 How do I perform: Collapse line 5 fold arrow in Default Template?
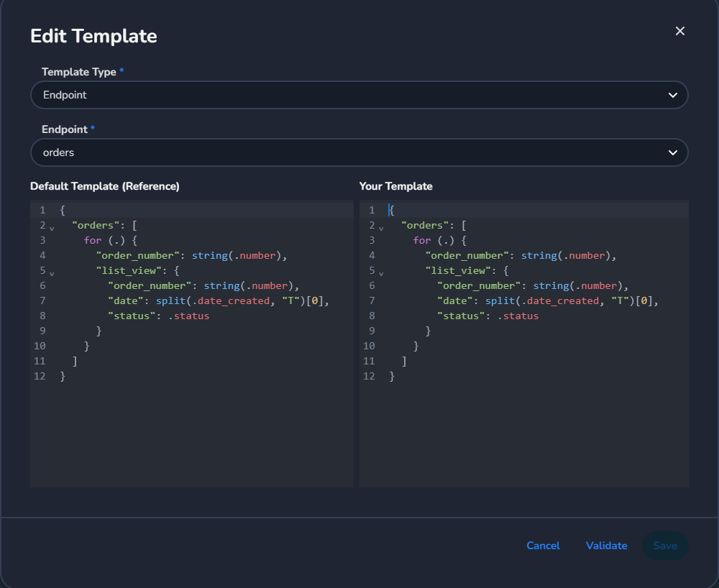(x=52, y=274)
